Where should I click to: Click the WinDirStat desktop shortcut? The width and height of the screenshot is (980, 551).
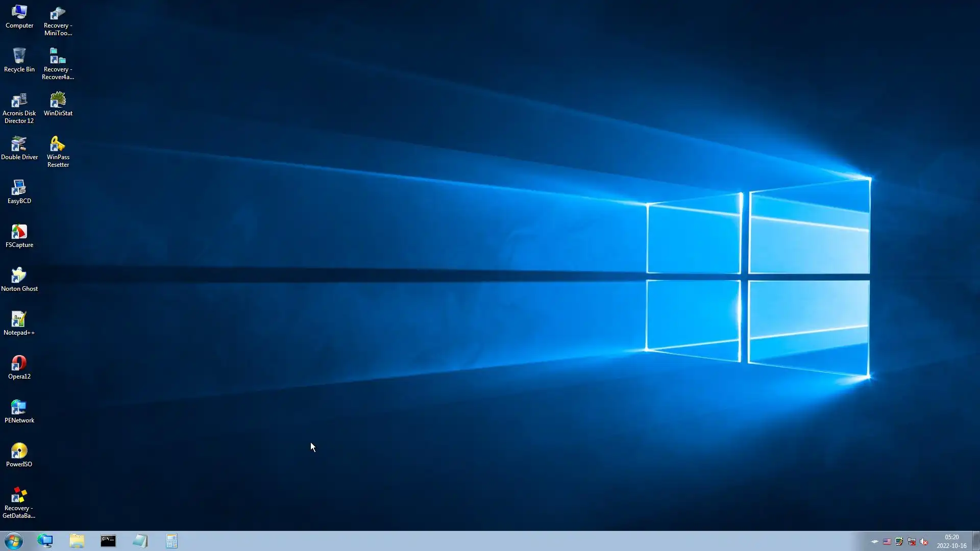point(58,104)
